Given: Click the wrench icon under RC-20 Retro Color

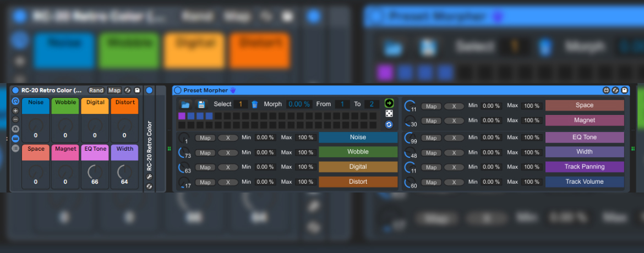Looking at the screenshot, I should [149, 177].
